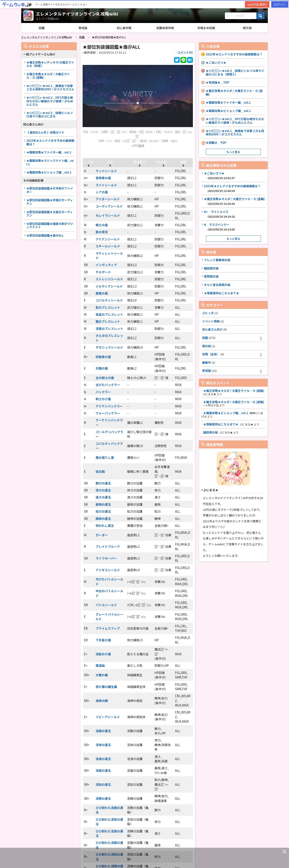Open the 魔の宿りし盾 item link
Image resolution: width=289 pixels, height=868 pixels.
pos(105,458)
